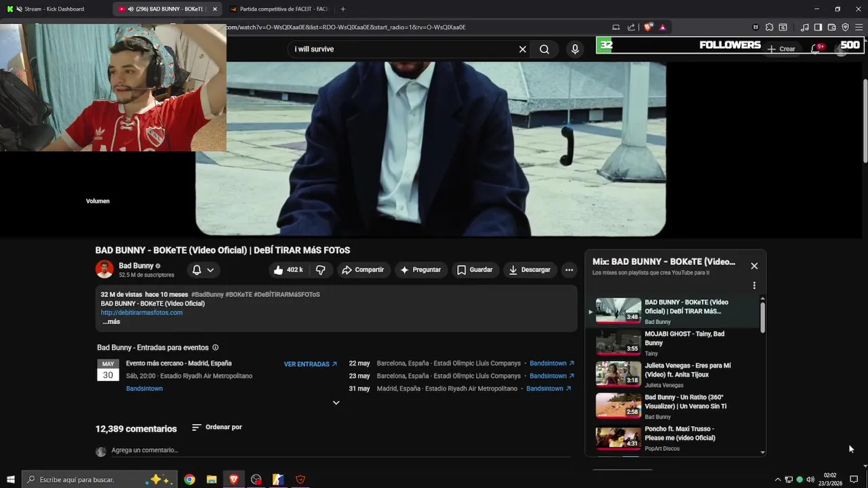Open the Bandsintown link for 31 may Madrid
This screenshot has height=488, width=868.
coord(549,389)
